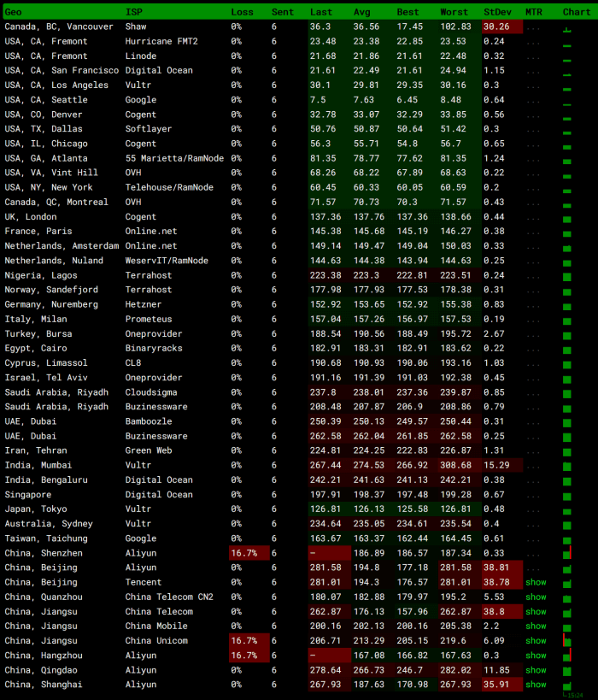Select 'Prometeus' ISP cell
598x700 pixels.
click(x=149, y=319)
